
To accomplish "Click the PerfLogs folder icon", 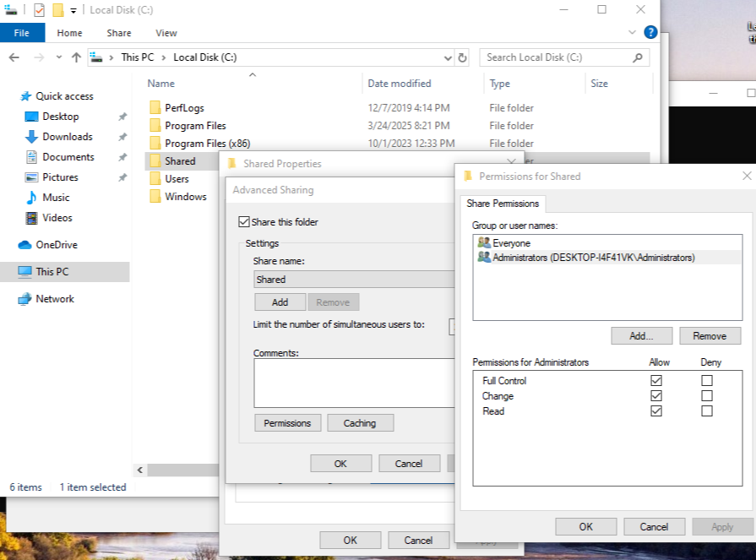I will coord(155,107).
